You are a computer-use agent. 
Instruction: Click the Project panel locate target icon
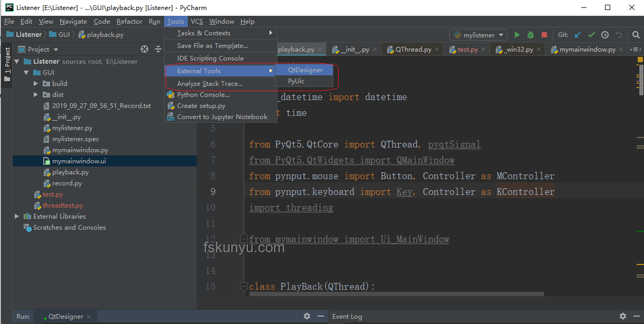point(145,49)
